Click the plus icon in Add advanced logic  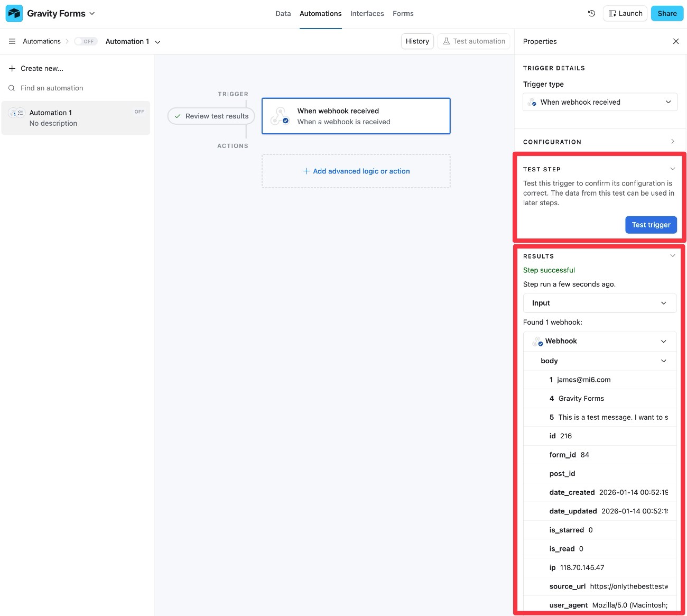click(307, 171)
